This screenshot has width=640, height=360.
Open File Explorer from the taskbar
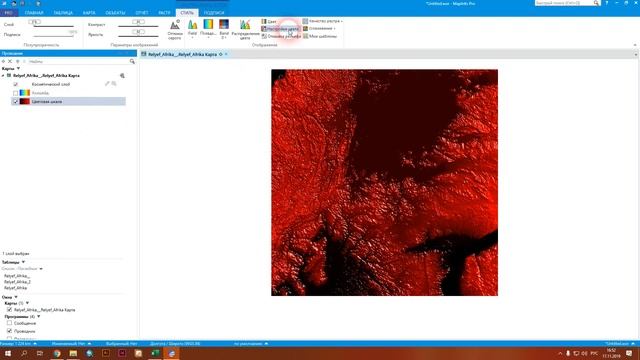click(73, 353)
